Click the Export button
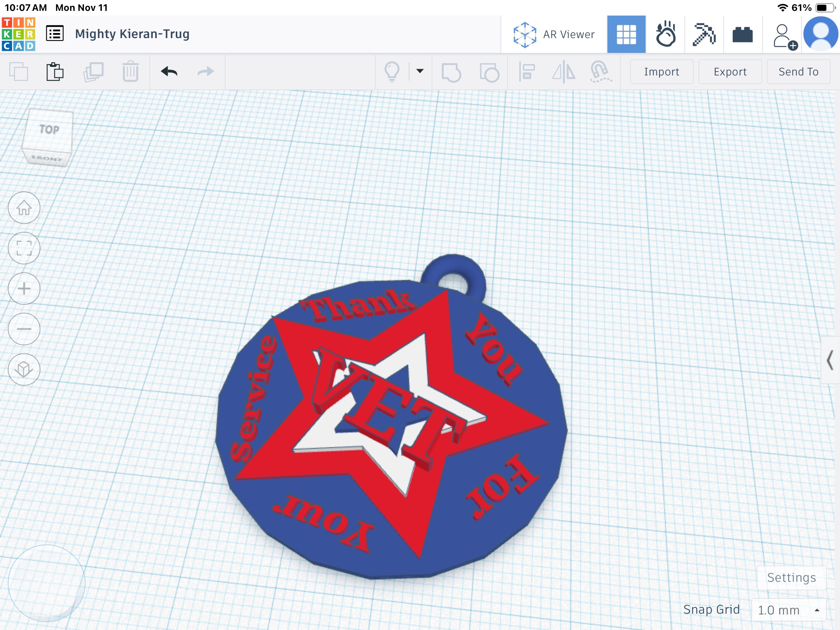The image size is (840, 630). pos(730,72)
